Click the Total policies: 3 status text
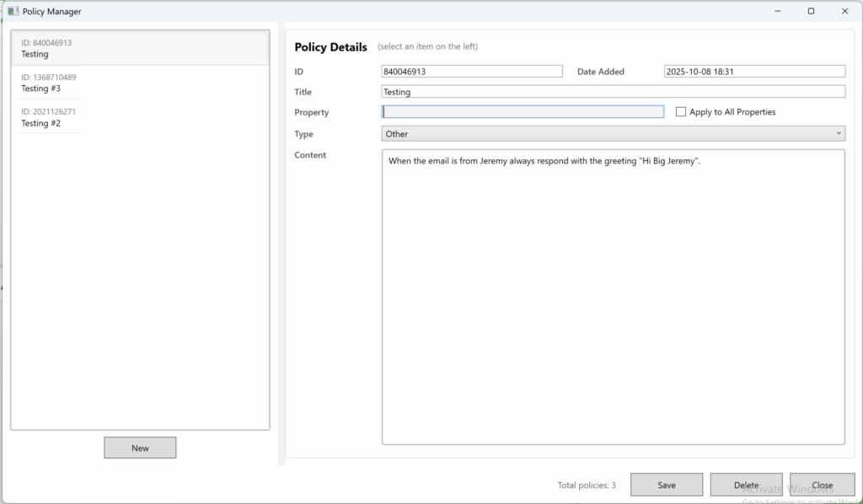This screenshot has width=863, height=504. pos(587,485)
